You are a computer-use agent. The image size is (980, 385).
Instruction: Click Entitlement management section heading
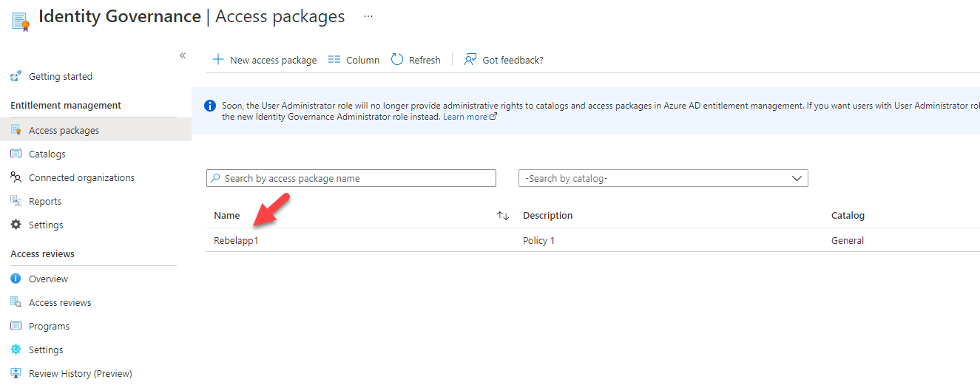point(66,106)
